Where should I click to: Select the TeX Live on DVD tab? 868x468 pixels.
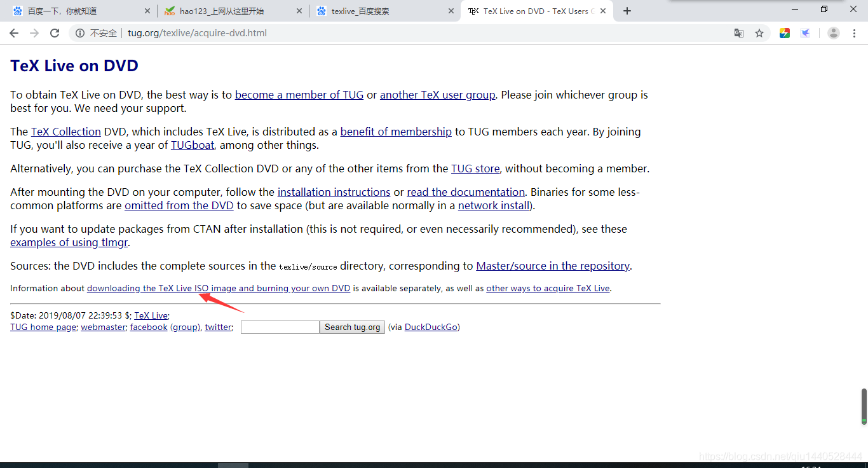point(536,11)
